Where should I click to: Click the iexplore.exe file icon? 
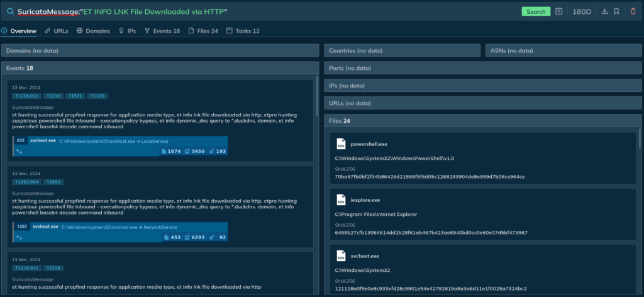340,200
